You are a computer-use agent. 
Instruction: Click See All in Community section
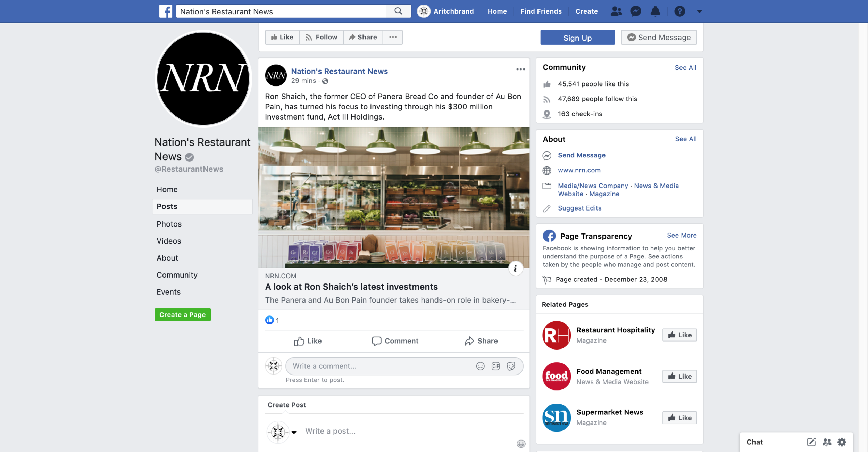[x=685, y=67]
